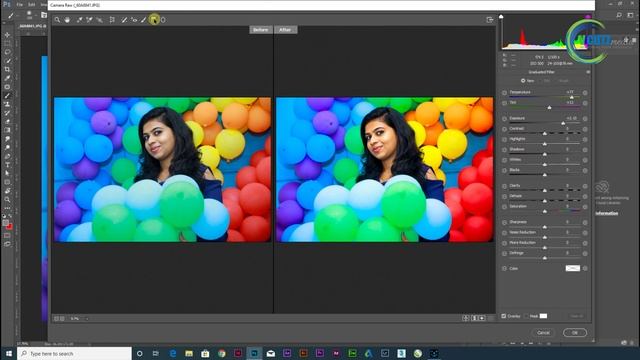Select the New radio button
This screenshot has width=640, height=360.
tap(523, 81)
